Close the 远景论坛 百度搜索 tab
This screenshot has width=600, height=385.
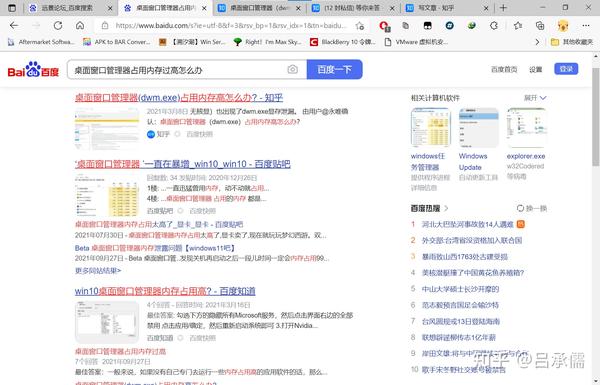110,8
